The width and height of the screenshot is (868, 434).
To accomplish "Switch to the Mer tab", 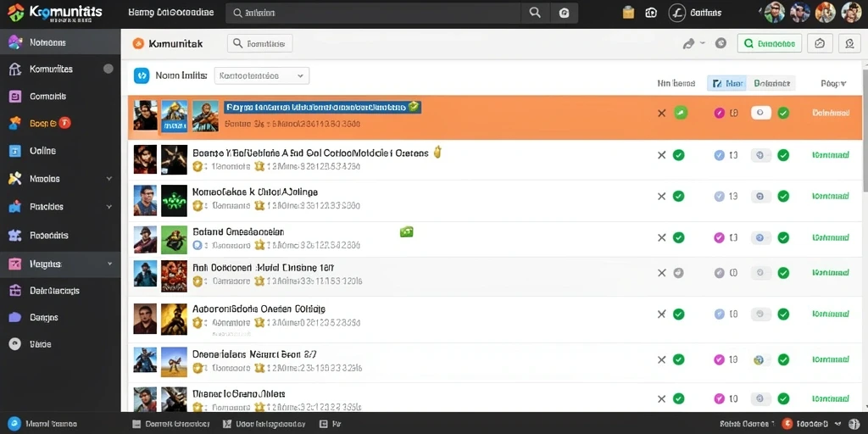I will click(726, 84).
